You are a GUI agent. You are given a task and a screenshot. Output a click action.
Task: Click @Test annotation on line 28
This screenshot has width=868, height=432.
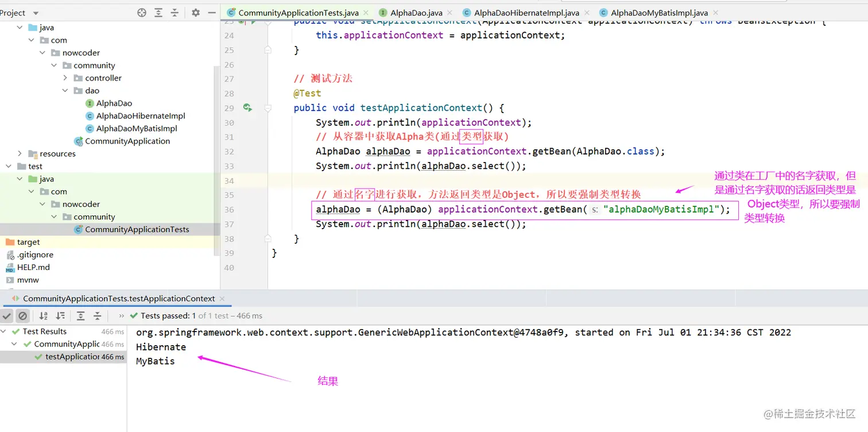point(307,93)
